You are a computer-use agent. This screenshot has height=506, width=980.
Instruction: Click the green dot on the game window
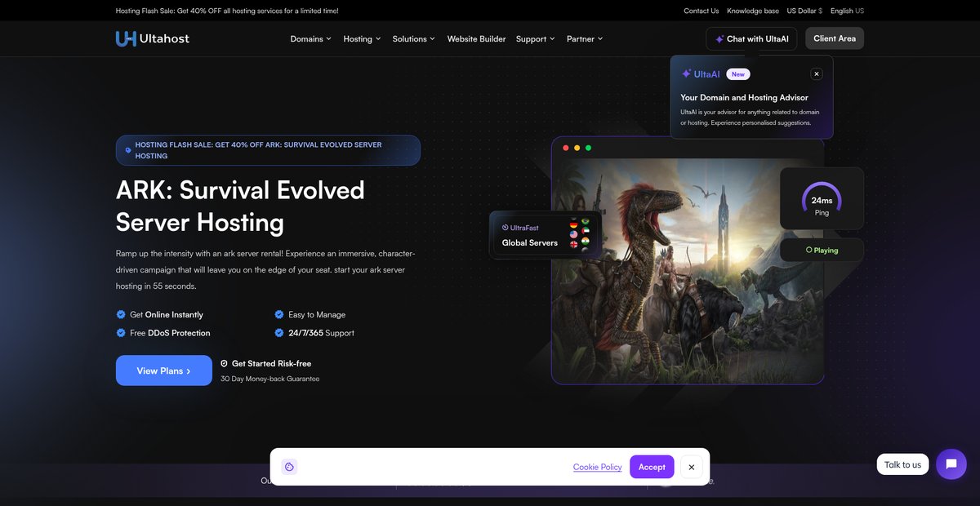point(588,148)
